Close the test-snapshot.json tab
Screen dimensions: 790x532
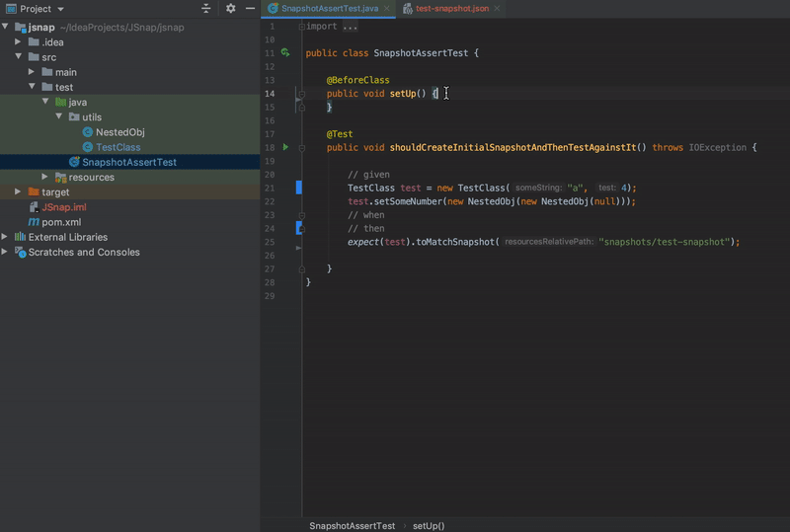point(497,9)
